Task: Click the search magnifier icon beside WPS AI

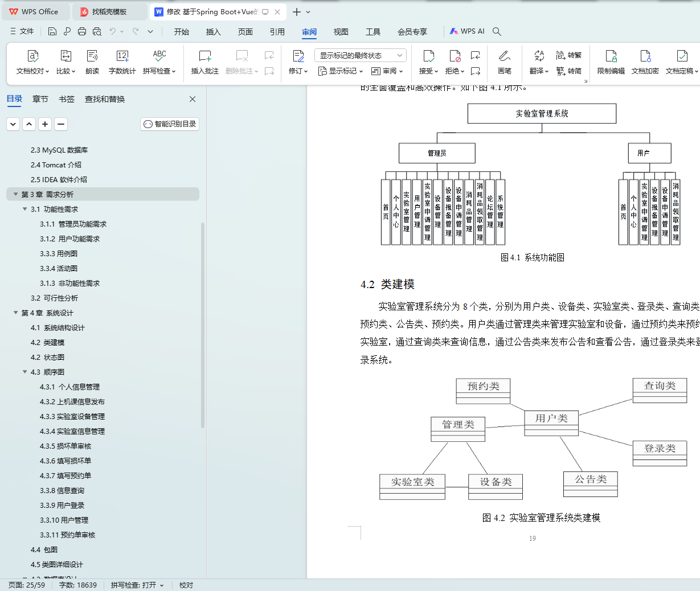Action: pyautogui.click(x=497, y=31)
